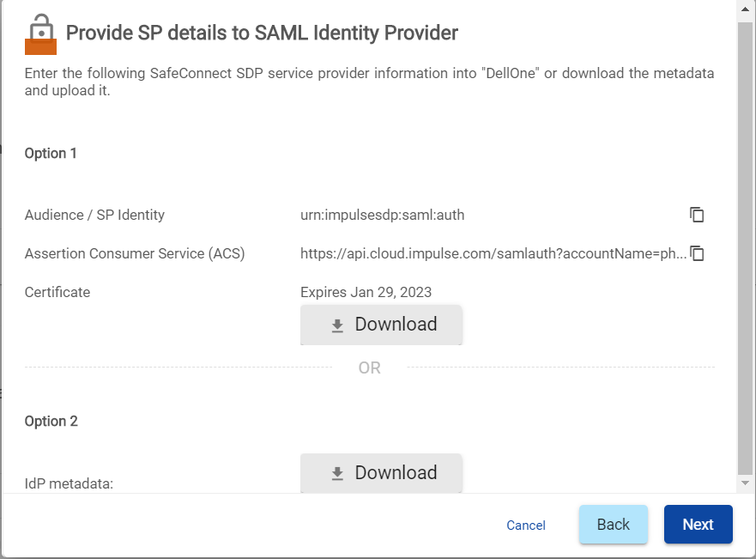Screen dimensions: 756x559
Task: Proceed with the Next button
Action: [698, 525]
